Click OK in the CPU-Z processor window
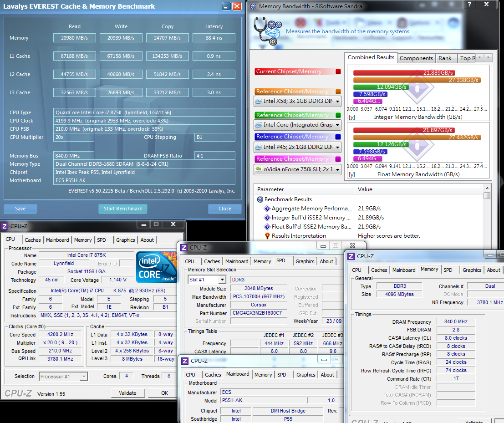 click(x=164, y=393)
